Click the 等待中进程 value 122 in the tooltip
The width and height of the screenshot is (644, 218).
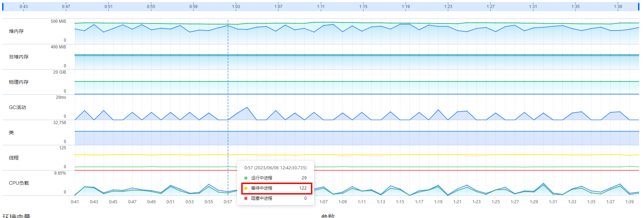[x=303, y=188]
